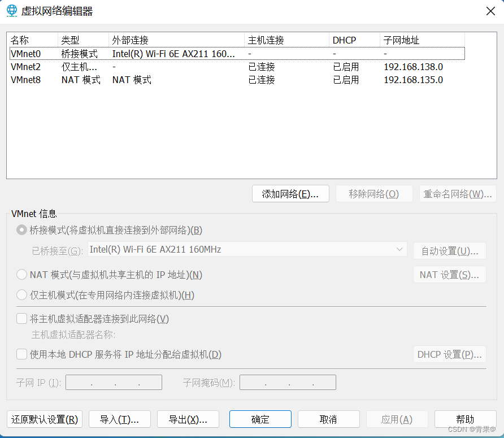Viewport: 504px width, 438px height.
Task: Click the NAT 模式 type cell of VMnet8
Action: click(x=81, y=80)
